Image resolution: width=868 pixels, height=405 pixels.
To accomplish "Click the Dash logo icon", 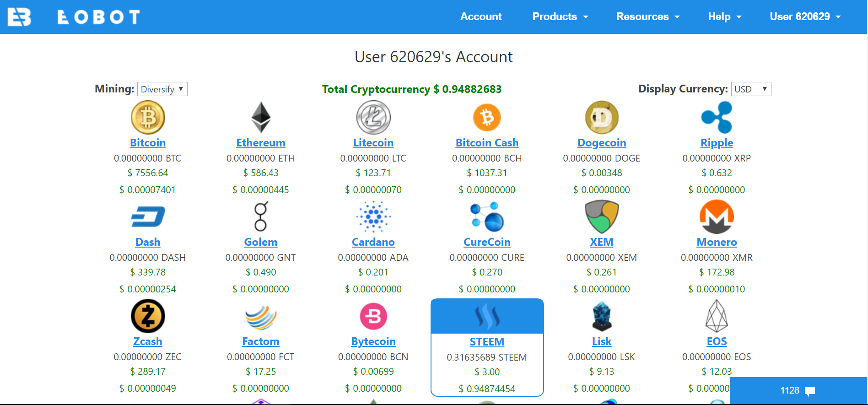I will point(148,216).
